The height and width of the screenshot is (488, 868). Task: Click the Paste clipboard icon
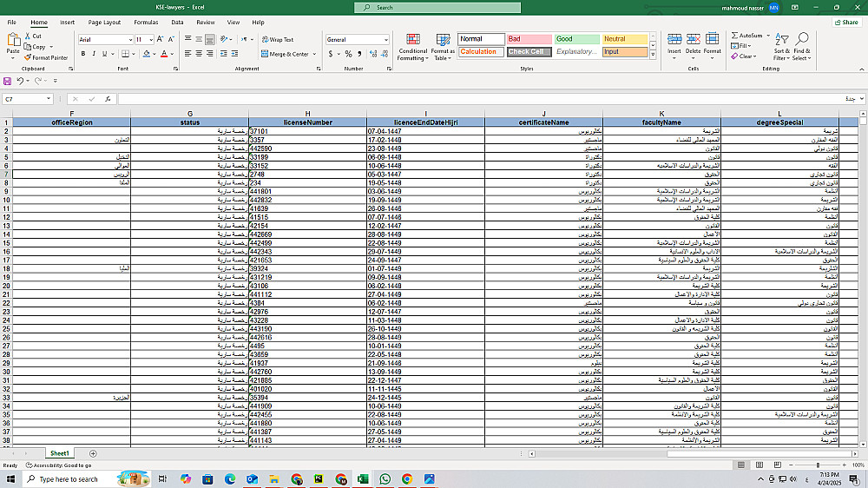(x=13, y=40)
